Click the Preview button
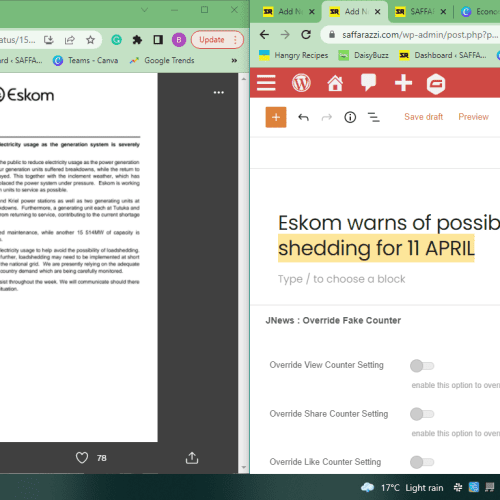The height and width of the screenshot is (500, 500). tap(473, 117)
